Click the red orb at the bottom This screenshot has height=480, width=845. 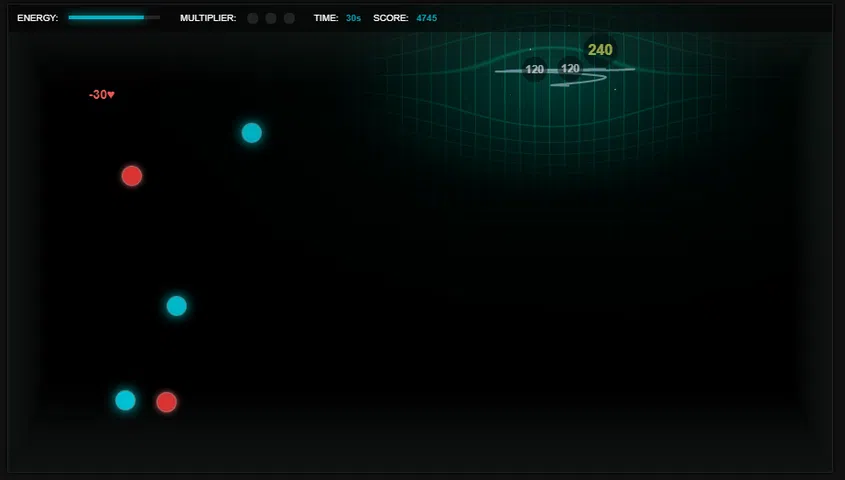click(x=166, y=402)
